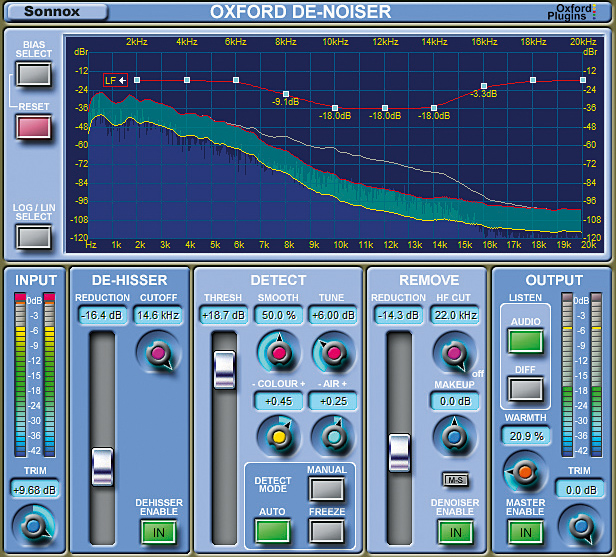This screenshot has height=557, width=616.
Task: Click the De-Hisser Reduction fader handle
Action: (103, 467)
